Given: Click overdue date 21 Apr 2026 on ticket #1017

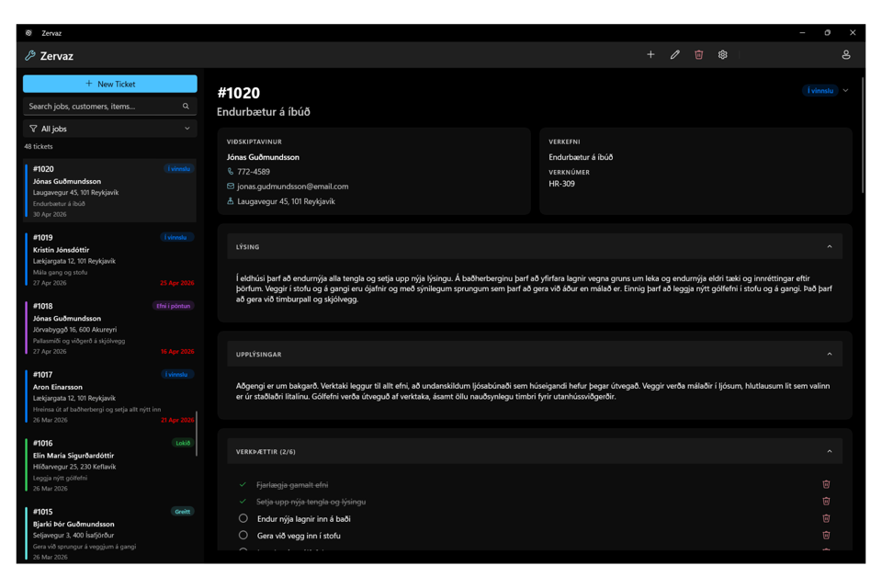Looking at the screenshot, I should click(177, 420).
